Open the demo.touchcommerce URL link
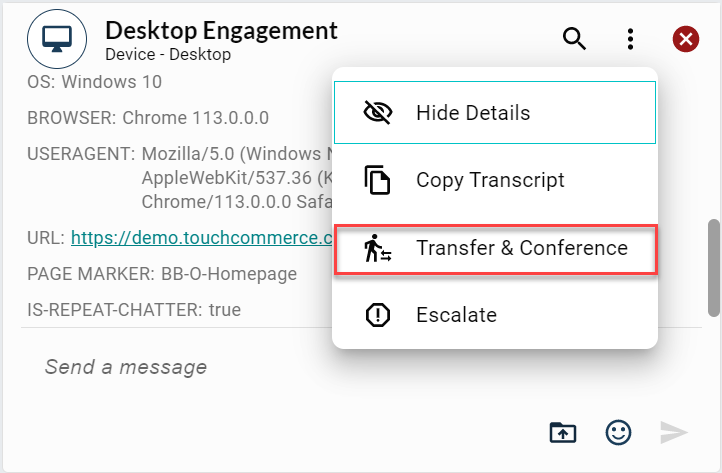The width and height of the screenshot is (722, 473). click(x=201, y=238)
